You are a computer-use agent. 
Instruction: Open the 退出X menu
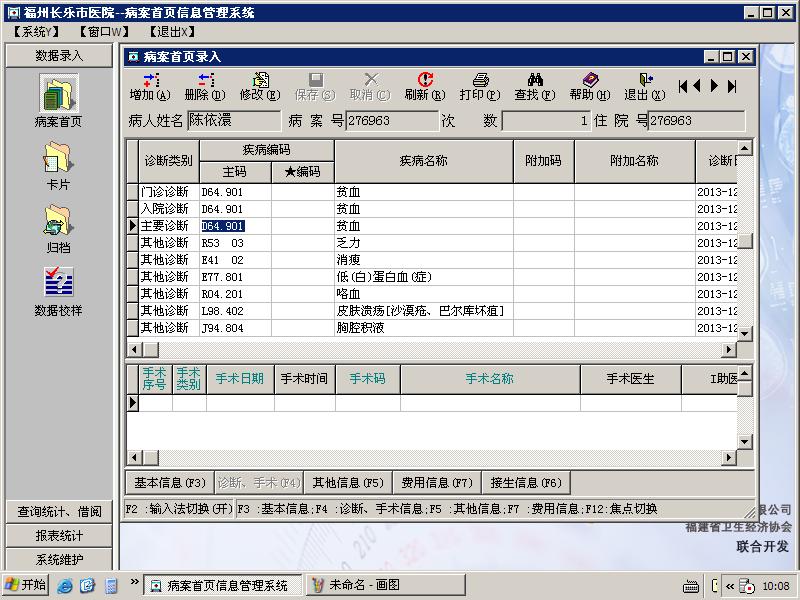point(172,32)
